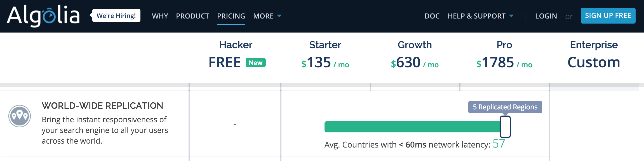The width and height of the screenshot is (644, 161).
Task: Open the We're Hiring! bubble
Action: pyautogui.click(x=116, y=15)
